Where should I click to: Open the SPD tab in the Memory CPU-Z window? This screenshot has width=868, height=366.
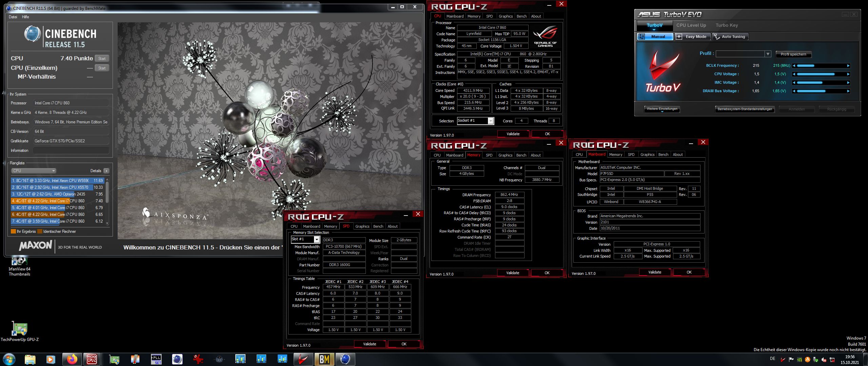click(x=489, y=155)
